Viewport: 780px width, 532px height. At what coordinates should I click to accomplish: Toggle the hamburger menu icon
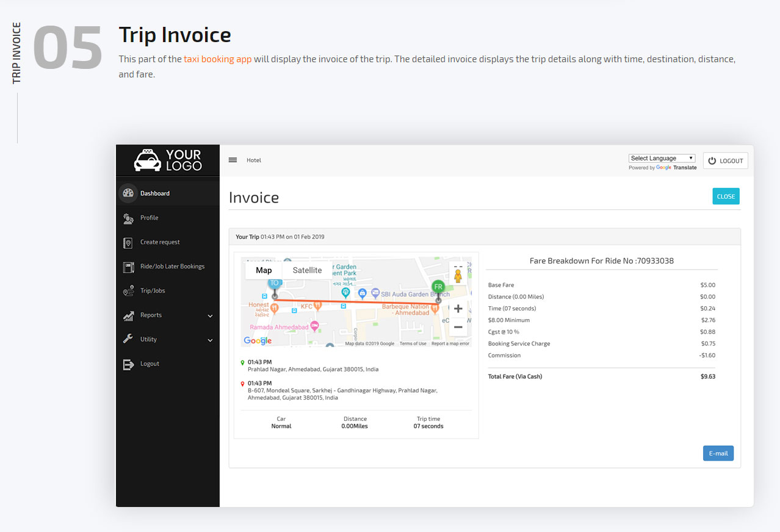(233, 160)
